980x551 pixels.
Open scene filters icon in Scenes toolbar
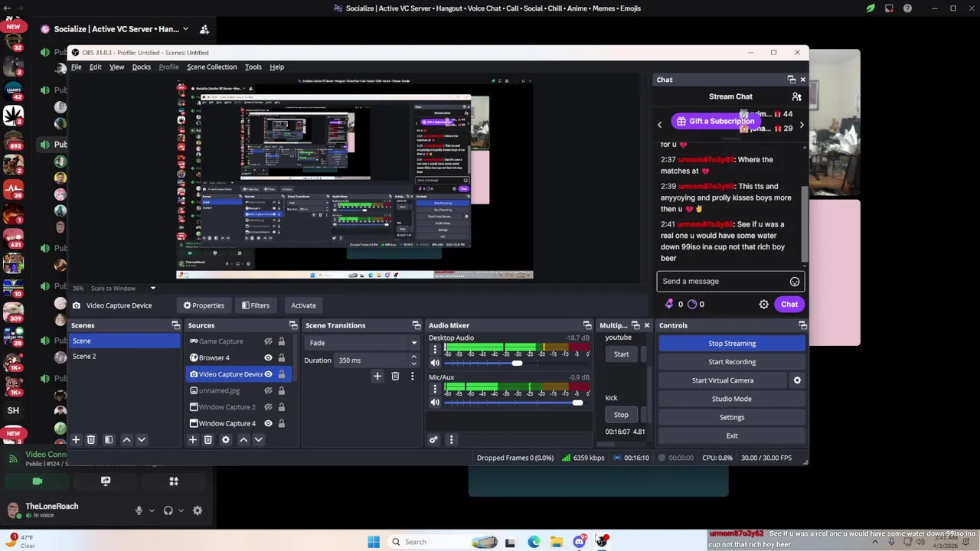(x=109, y=440)
